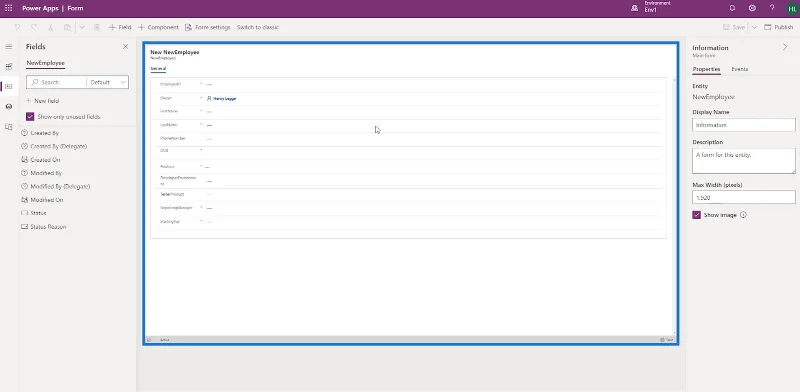Click the Search fields box
800x392 pixels.
(x=56, y=82)
